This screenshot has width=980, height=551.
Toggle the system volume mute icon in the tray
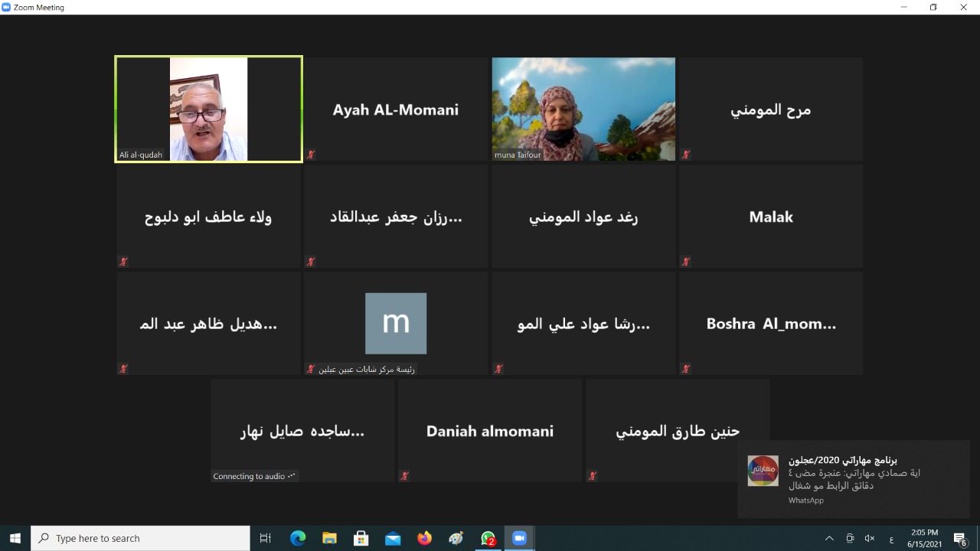[870, 539]
